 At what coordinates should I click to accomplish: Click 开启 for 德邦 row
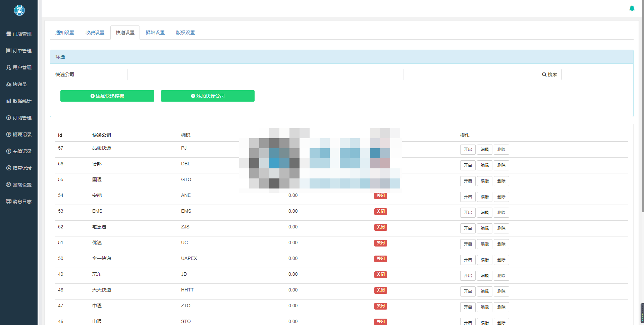pyautogui.click(x=468, y=165)
